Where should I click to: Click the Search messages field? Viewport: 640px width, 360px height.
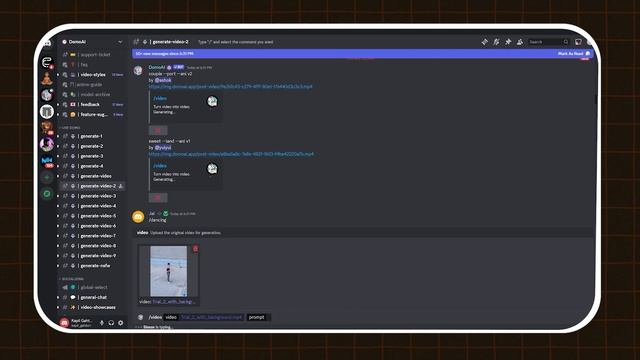[549, 42]
